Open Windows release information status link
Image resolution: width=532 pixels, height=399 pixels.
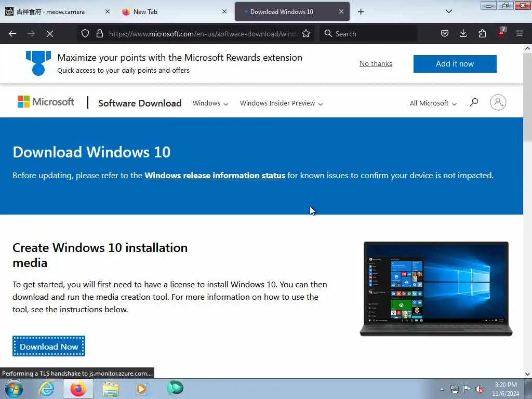coord(215,176)
